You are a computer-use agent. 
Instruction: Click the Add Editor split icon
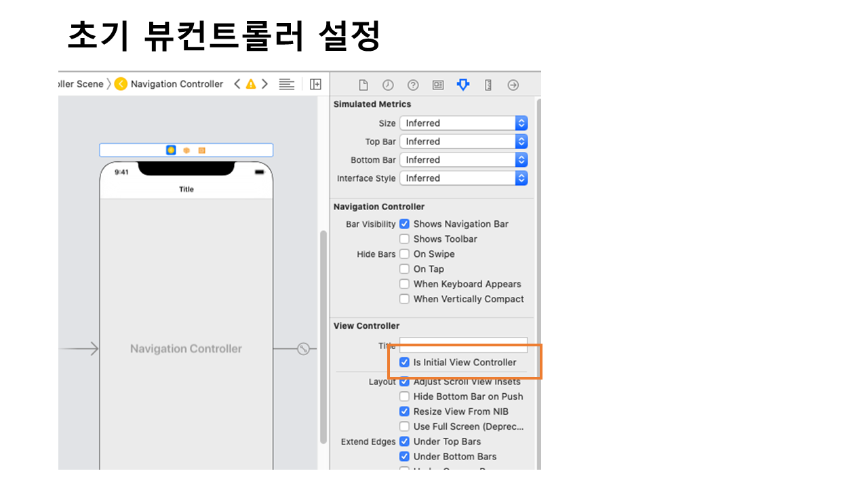click(315, 84)
